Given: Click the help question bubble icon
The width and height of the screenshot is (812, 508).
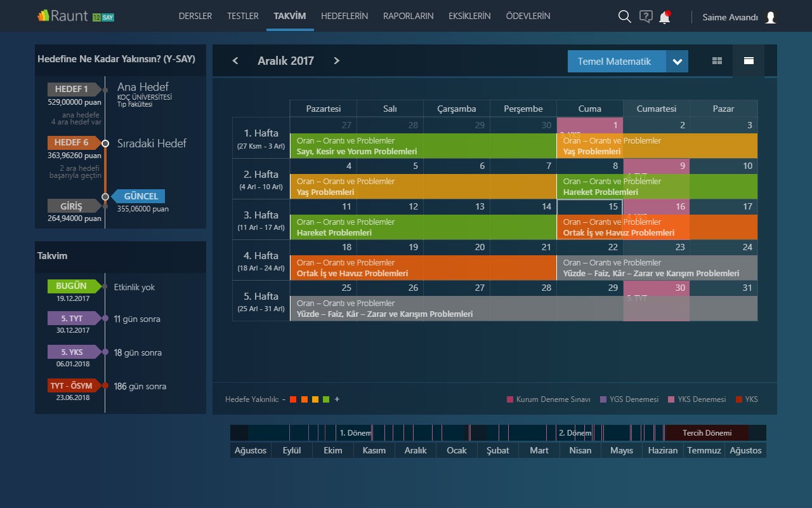Looking at the screenshot, I should click(x=646, y=17).
